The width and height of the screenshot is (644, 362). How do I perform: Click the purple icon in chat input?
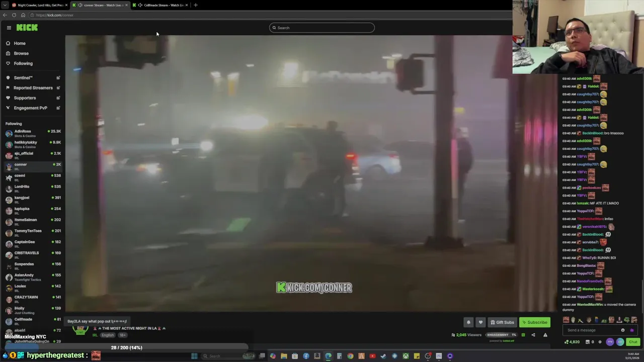[632, 330]
